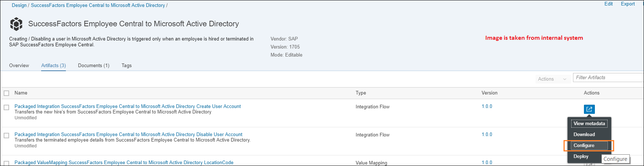This screenshot has width=644, height=166.
Task: Open SuccessFactors Employee Central breadcrumb link
Action: pos(98,5)
